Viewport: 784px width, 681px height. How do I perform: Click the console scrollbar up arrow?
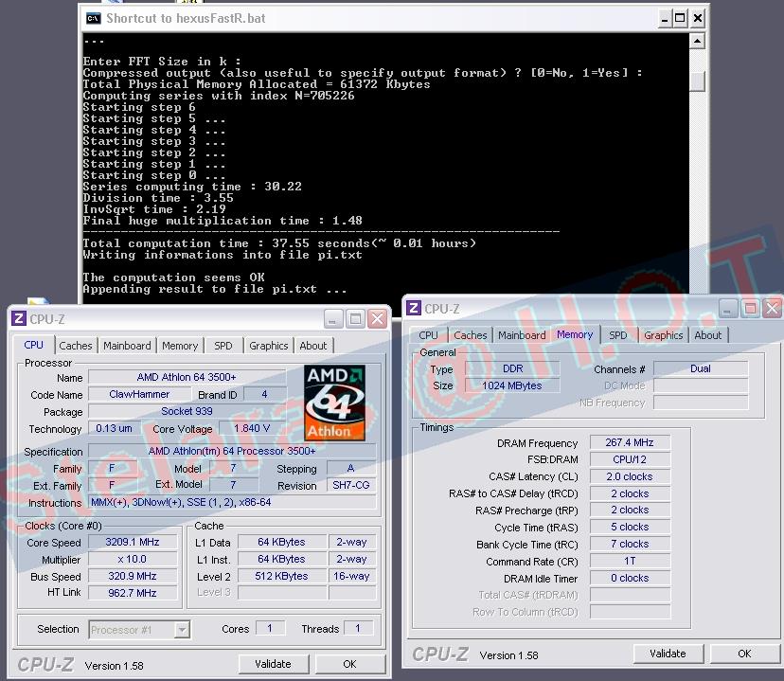697,41
